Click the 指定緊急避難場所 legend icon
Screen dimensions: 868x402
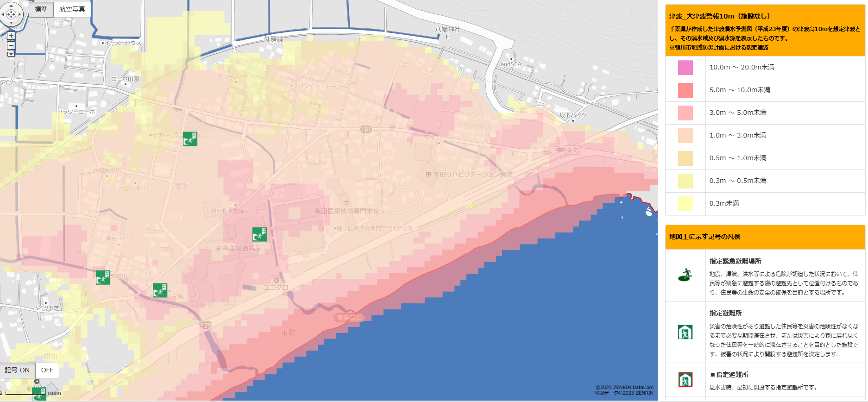685,276
